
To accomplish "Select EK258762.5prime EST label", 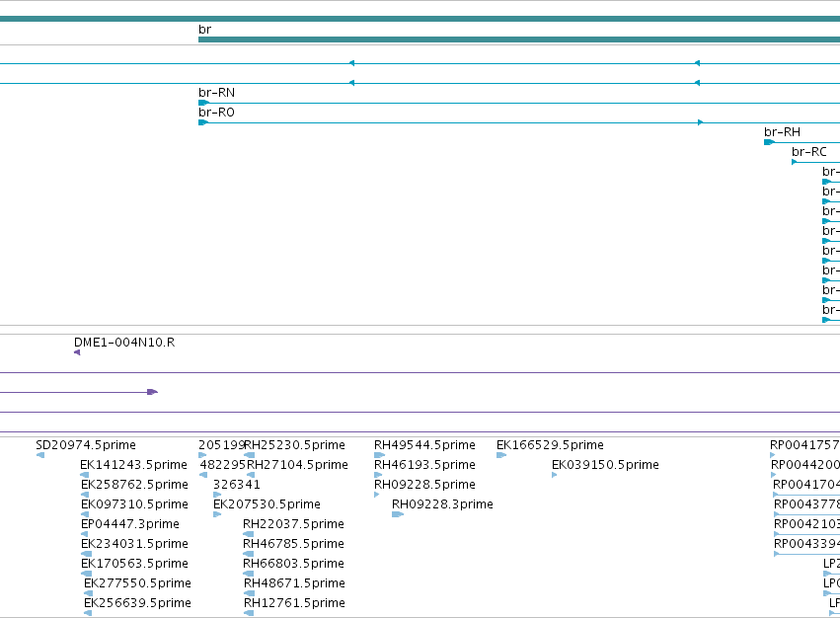I will click(x=134, y=485).
